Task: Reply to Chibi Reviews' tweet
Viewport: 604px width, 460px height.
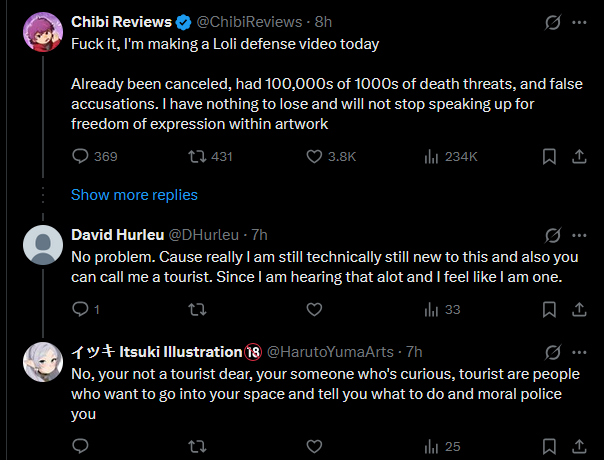Action: 81,156
